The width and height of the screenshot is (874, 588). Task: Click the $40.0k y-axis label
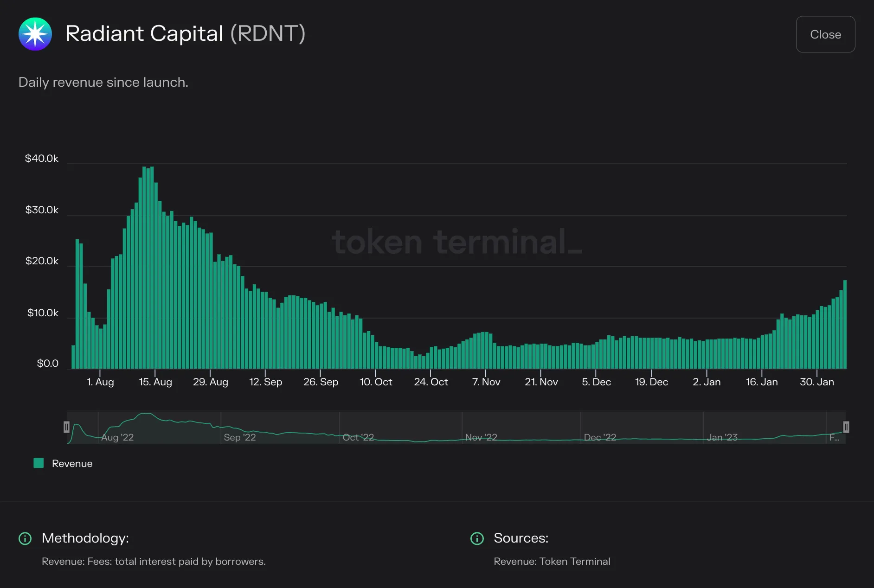click(42, 158)
